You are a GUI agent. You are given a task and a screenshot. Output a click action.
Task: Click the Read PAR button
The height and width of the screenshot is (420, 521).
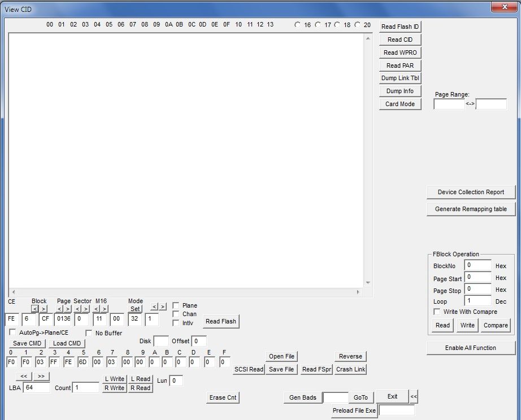pos(400,65)
